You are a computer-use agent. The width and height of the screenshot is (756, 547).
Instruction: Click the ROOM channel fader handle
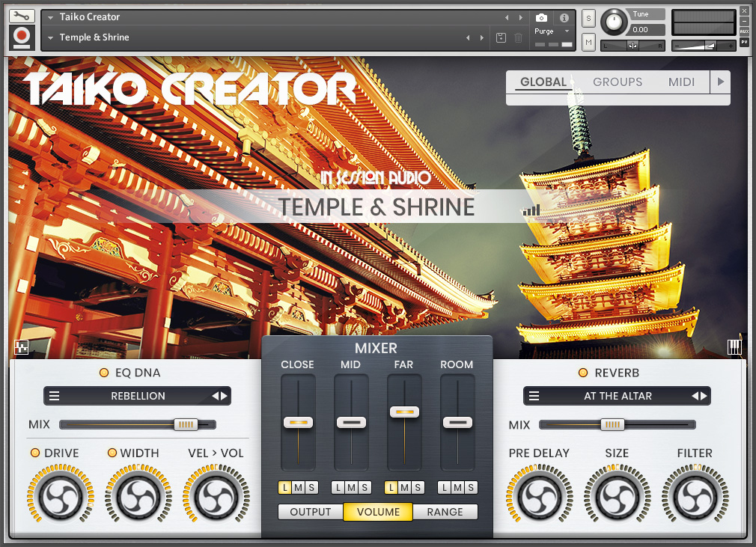[x=457, y=423]
